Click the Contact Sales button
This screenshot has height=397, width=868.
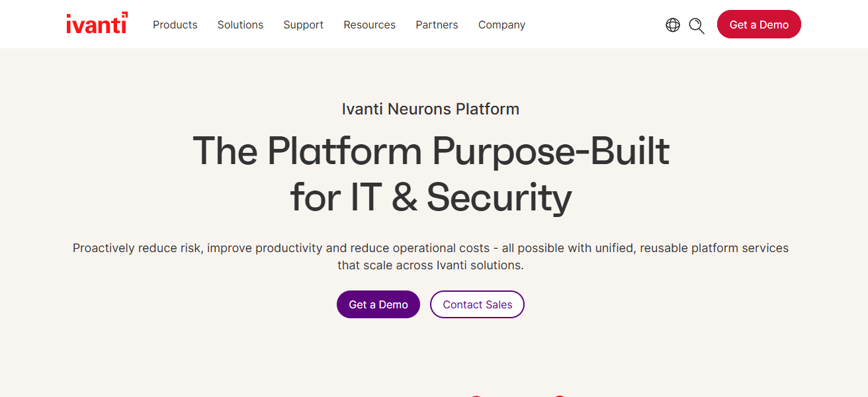(x=477, y=304)
